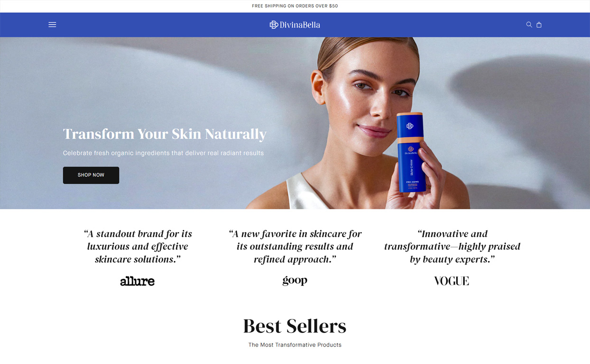Click the blue product bottle in hero
The image size is (590, 364).
click(411, 153)
